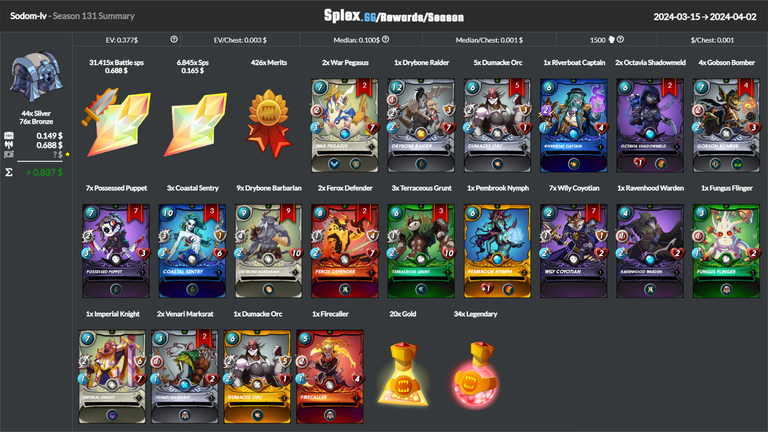Click the Sodom-lv Season 131 Summary heading
768x432 pixels.
[72, 16]
